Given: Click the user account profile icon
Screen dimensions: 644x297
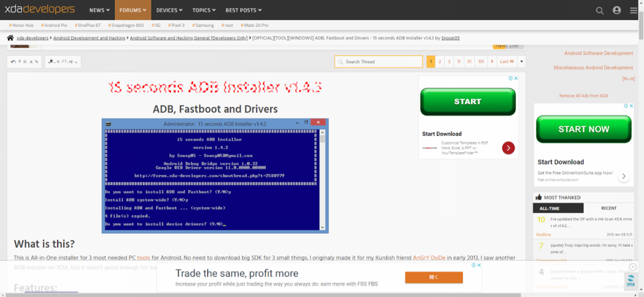Looking at the screenshot, I should pos(616,11).
